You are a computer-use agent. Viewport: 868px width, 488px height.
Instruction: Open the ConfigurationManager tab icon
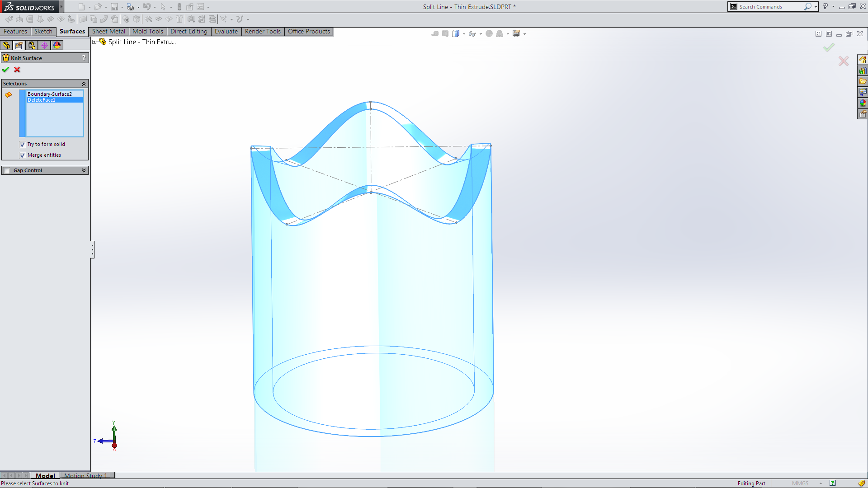click(32, 45)
